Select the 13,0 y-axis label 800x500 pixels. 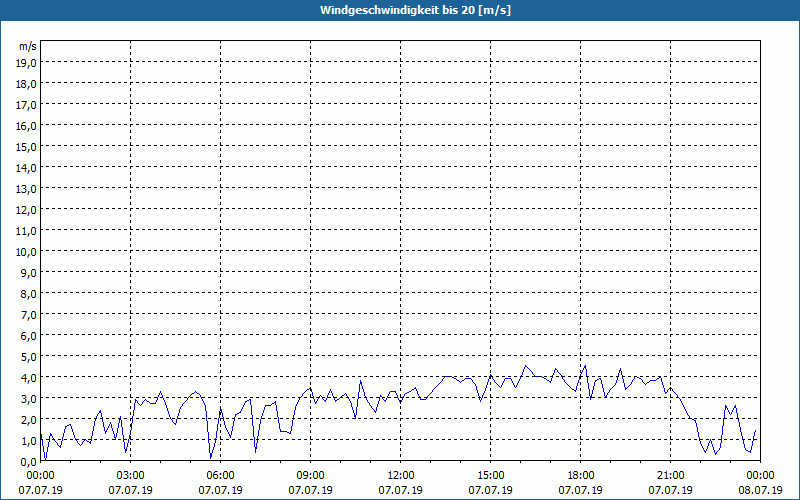(x=26, y=189)
